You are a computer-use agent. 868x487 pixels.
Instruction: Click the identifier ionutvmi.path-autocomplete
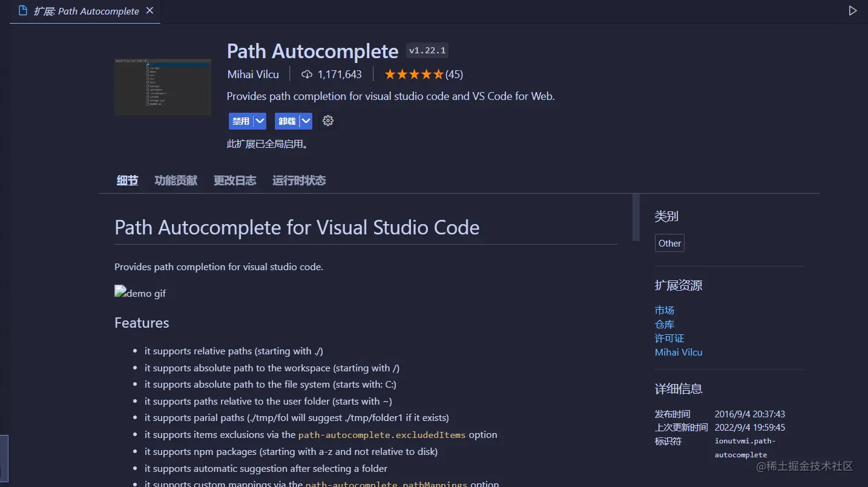pyautogui.click(x=745, y=448)
